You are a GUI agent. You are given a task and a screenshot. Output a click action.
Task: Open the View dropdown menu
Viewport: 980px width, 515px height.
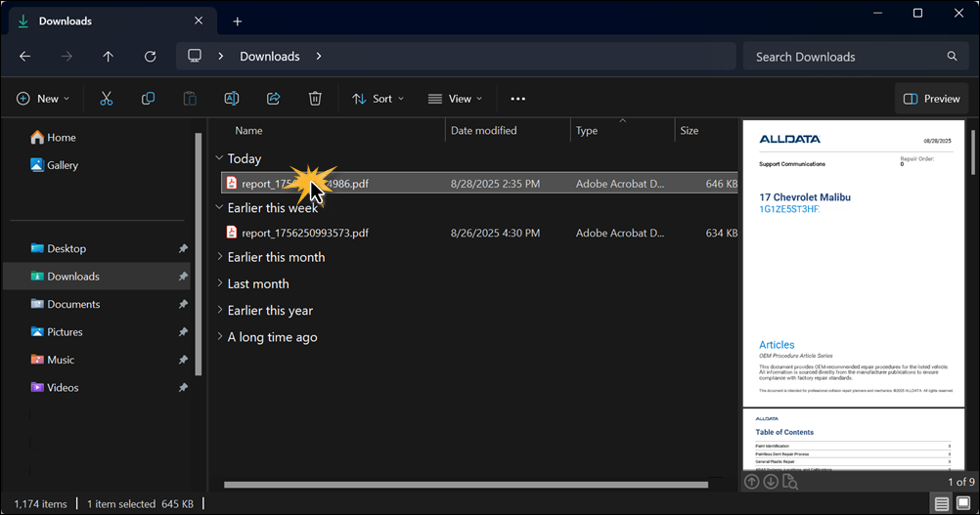pos(455,99)
